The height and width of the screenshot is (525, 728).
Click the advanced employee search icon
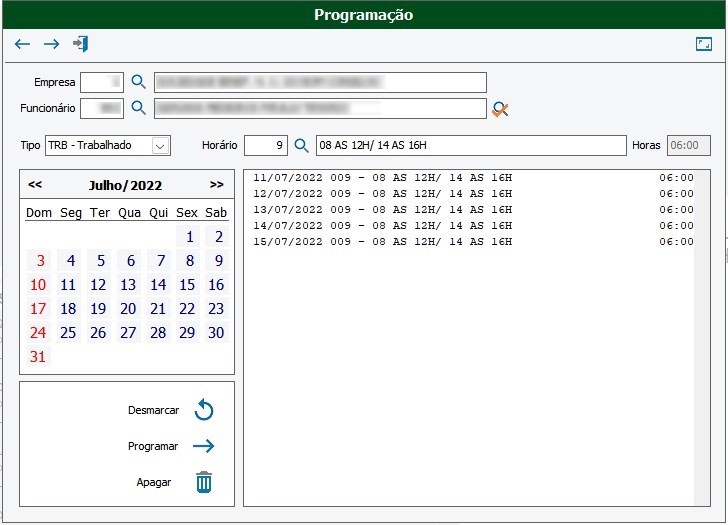pyautogui.click(x=500, y=109)
